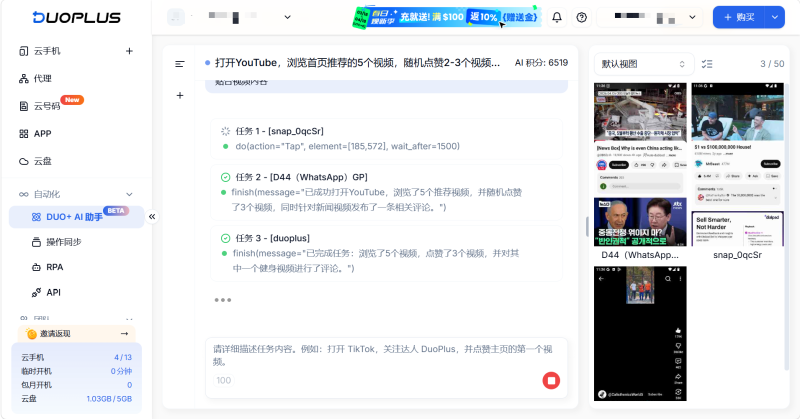Open the account dropdown in the header

(650, 17)
